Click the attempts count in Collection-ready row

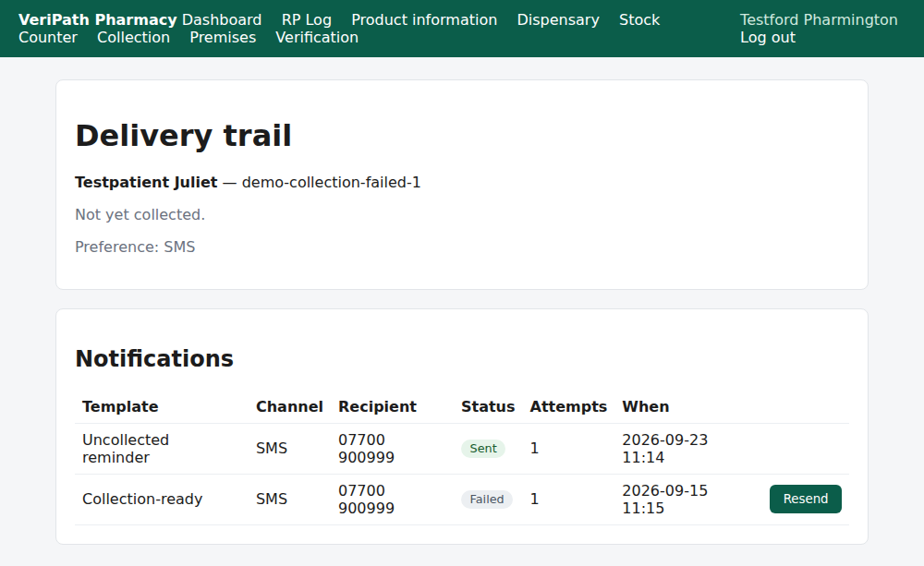pos(534,499)
